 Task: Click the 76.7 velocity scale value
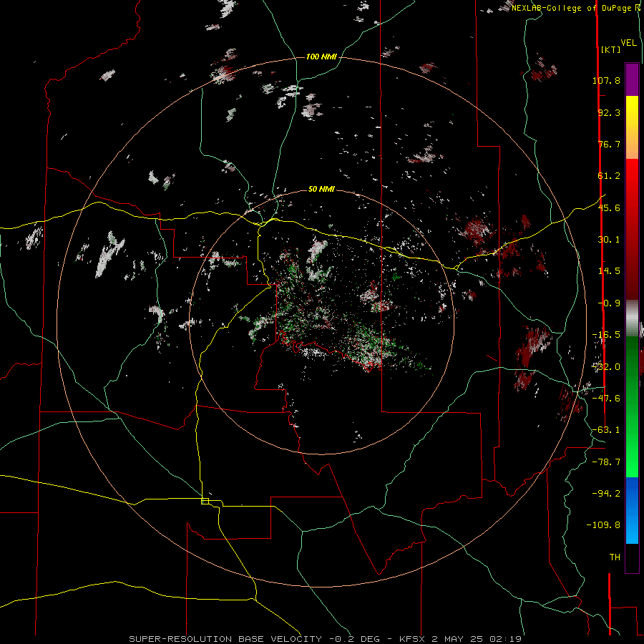pyautogui.click(x=609, y=144)
